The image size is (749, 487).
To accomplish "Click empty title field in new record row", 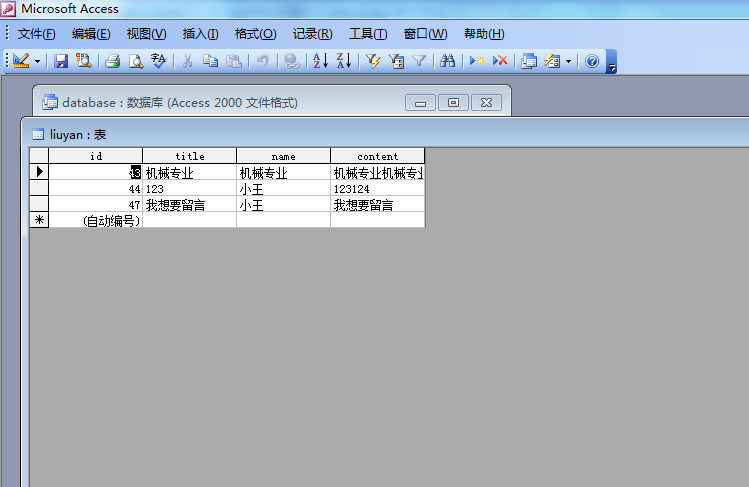I will tap(190, 221).
